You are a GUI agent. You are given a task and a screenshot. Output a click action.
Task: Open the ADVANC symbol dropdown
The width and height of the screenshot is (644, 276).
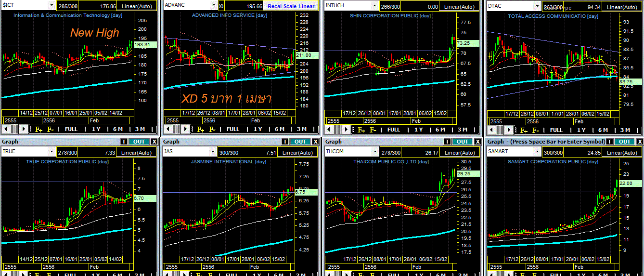(214, 5)
